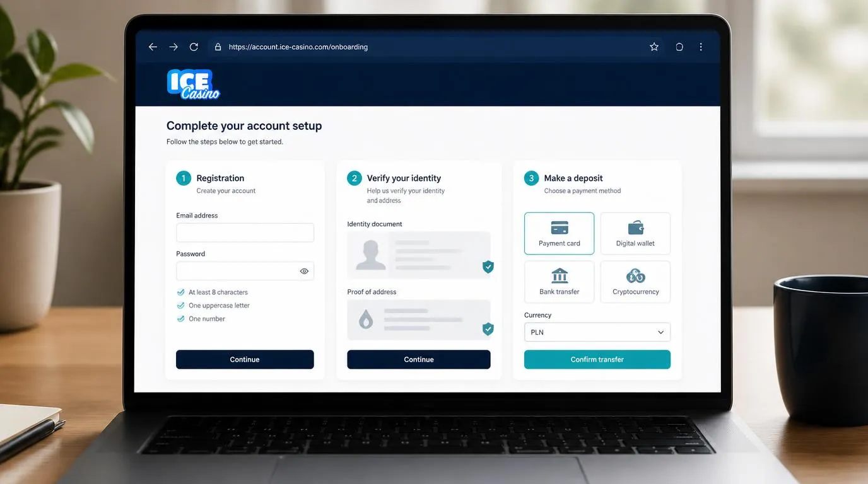Go back with browser back arrow
The height and width of the screenshot is (484, 868).
153,47
